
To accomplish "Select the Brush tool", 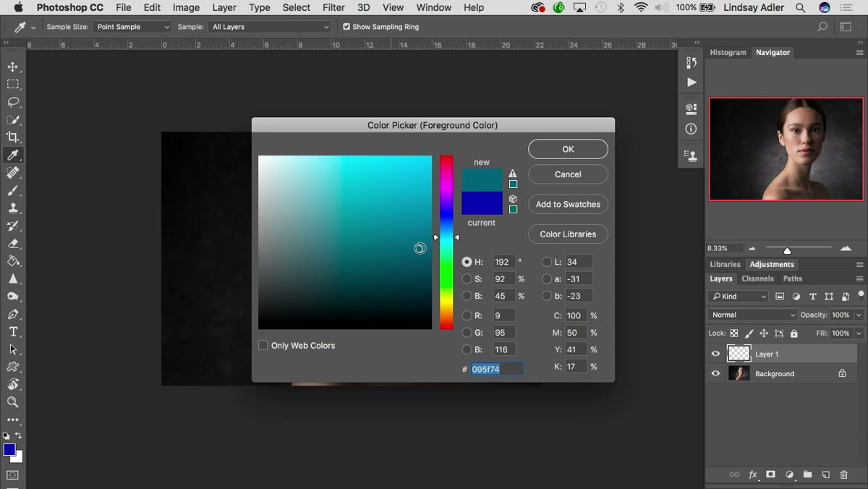I will [13, 190].
